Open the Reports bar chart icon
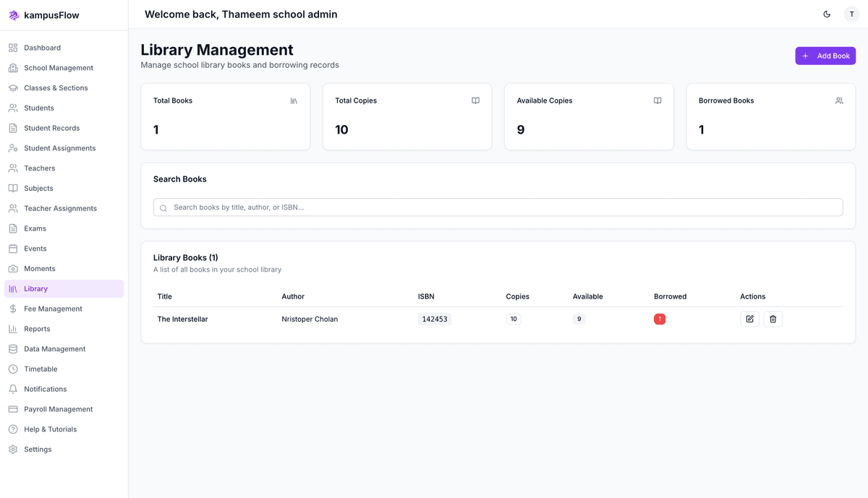 (13, 329)
